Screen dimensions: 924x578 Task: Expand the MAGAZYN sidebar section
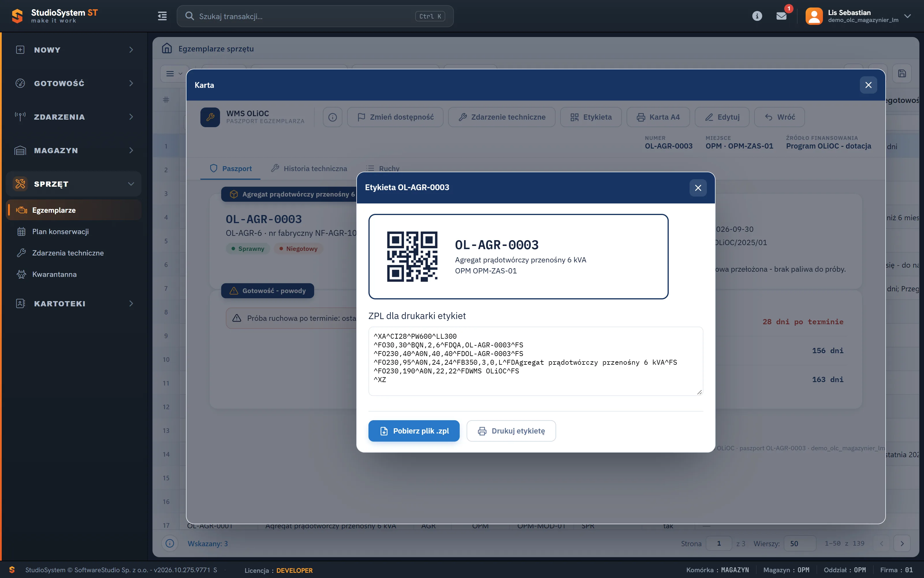pyautogui.click(x=74, y=150)
